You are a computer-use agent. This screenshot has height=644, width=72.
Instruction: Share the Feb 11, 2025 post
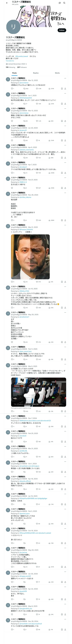coord(65,359)
